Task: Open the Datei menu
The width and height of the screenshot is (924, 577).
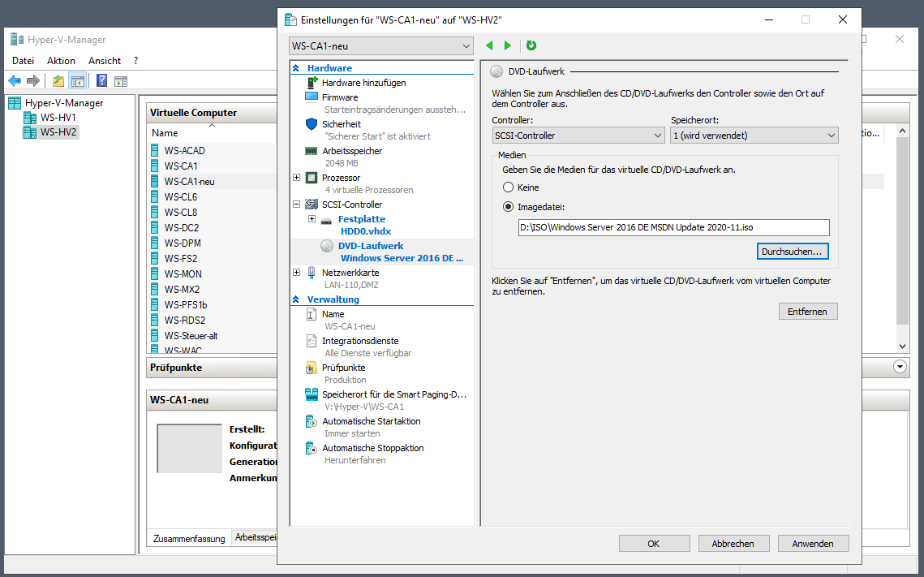Action: point(23,61)
